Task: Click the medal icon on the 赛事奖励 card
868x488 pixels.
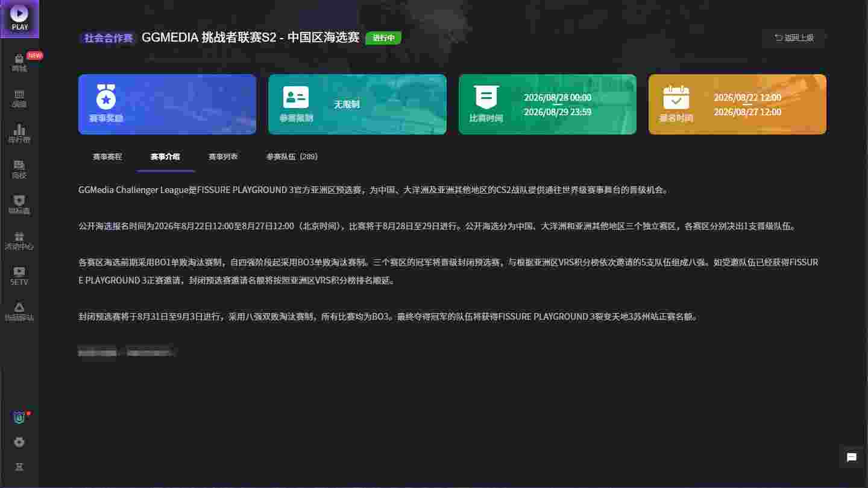Action: click(106, 97)
